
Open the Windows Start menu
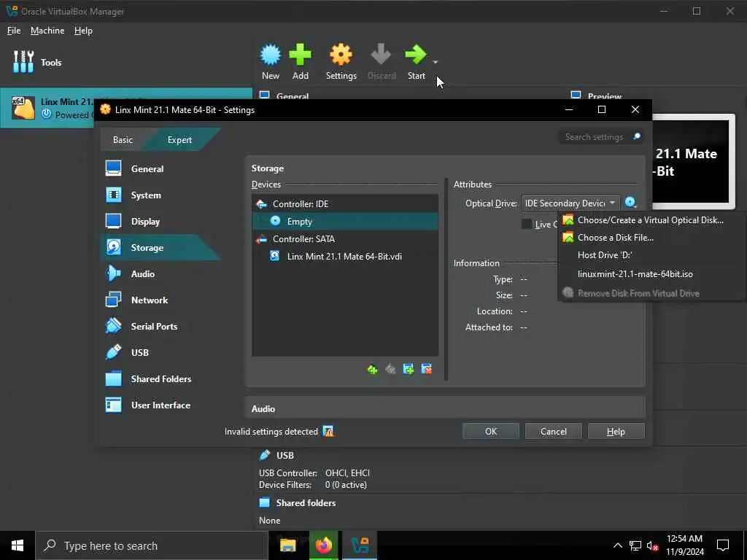click(18, 545)
